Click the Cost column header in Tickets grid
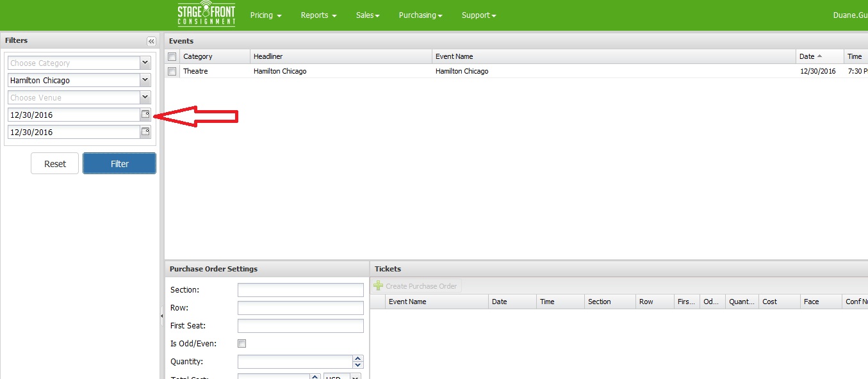The width and height of the screenshot is (868, 379). [780, 302]
